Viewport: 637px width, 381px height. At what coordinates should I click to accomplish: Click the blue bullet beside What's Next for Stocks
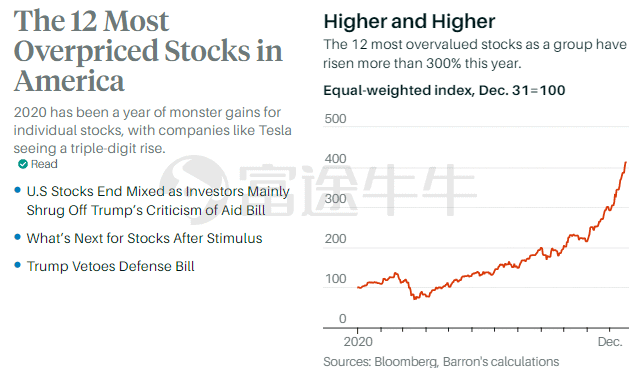point(17,237)
